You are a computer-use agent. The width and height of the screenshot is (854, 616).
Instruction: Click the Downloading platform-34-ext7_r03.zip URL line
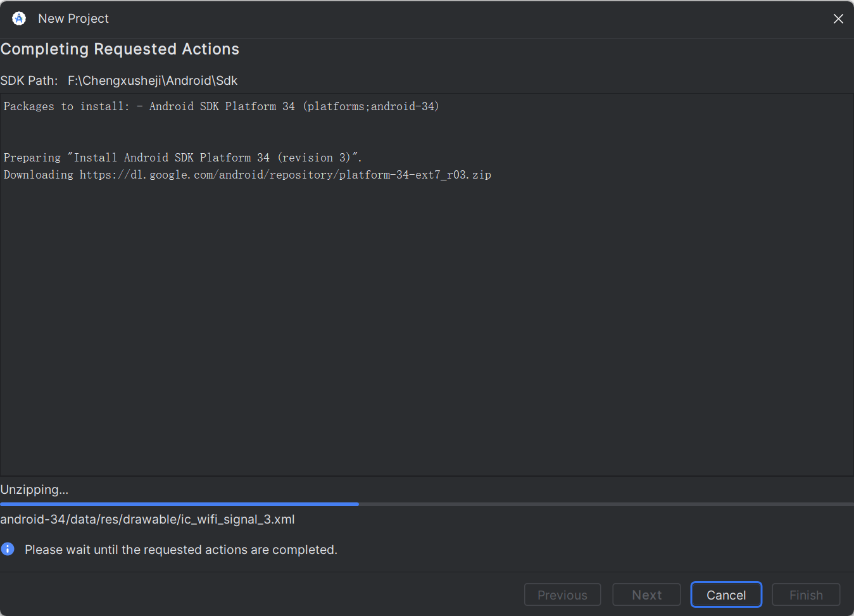[x=248, y=175]
